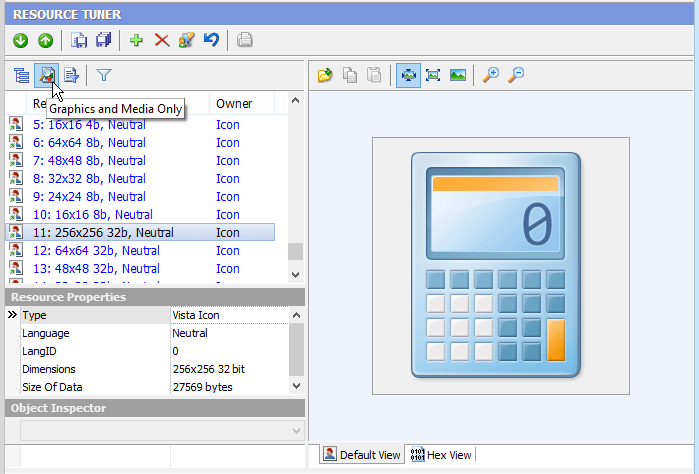Click the actual size view icon
Screen dimensions: 699x474
(433, 75)
